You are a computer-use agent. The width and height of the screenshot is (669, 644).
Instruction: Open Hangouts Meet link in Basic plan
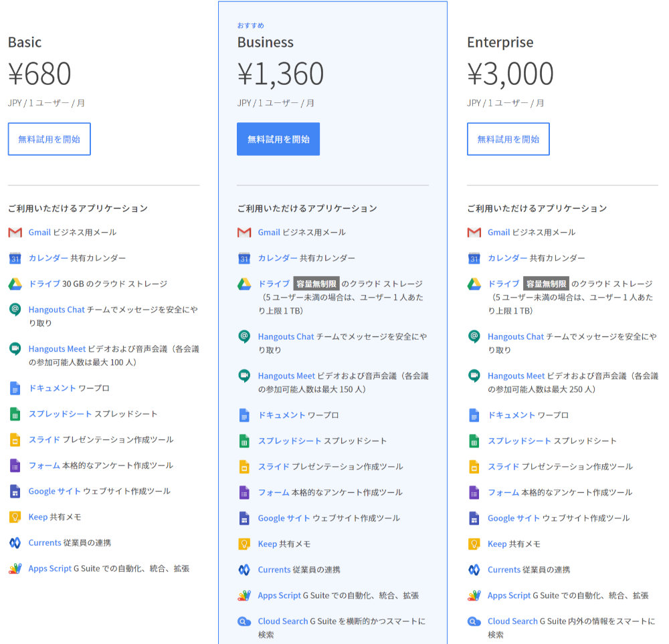click(57, 349)
